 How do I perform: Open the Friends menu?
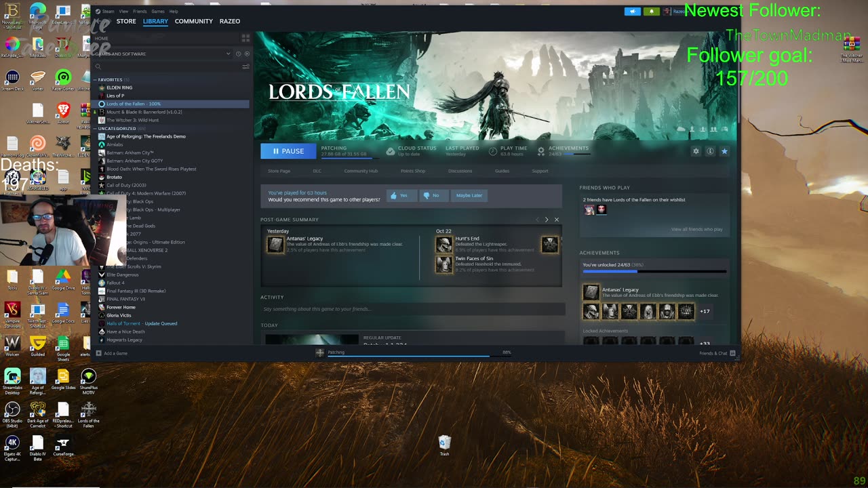pyautogui.click(x=140, y=12)
